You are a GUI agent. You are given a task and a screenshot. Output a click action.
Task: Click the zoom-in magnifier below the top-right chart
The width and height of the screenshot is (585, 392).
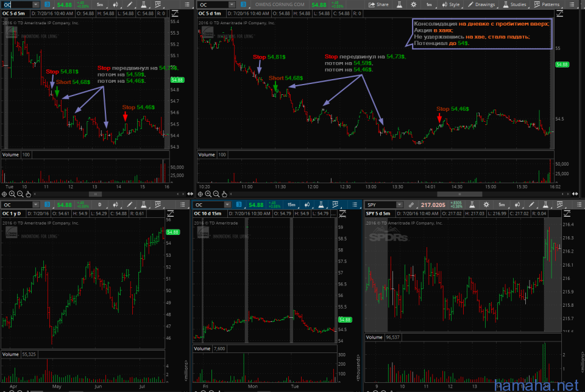(208, 194)
